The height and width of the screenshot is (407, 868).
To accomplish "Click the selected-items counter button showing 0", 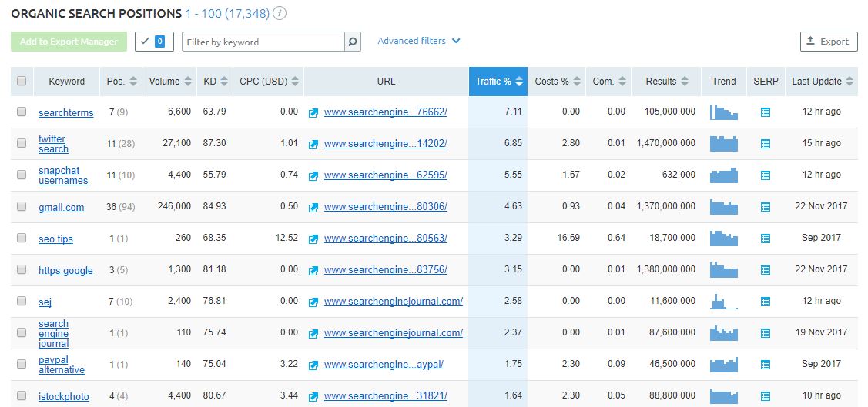I will 155,42.
